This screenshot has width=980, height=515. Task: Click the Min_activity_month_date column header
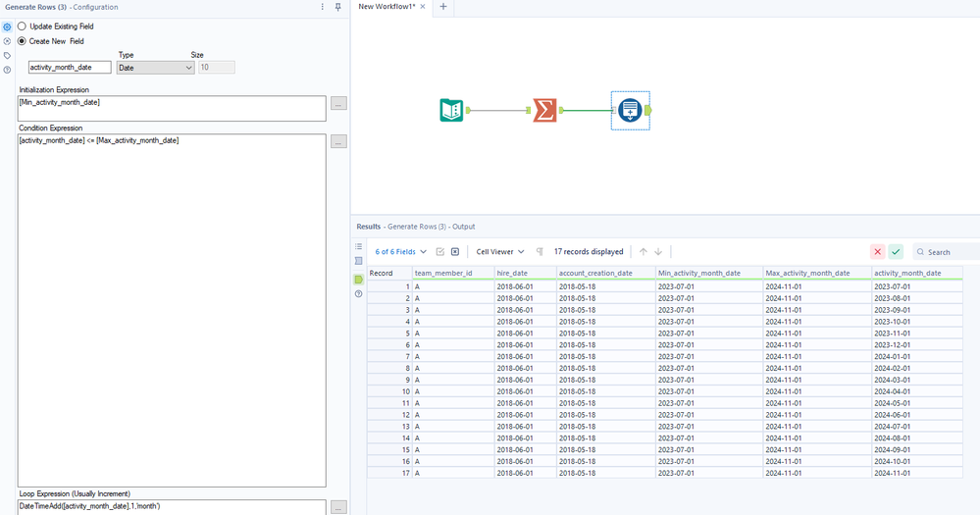tap(709, 273)
